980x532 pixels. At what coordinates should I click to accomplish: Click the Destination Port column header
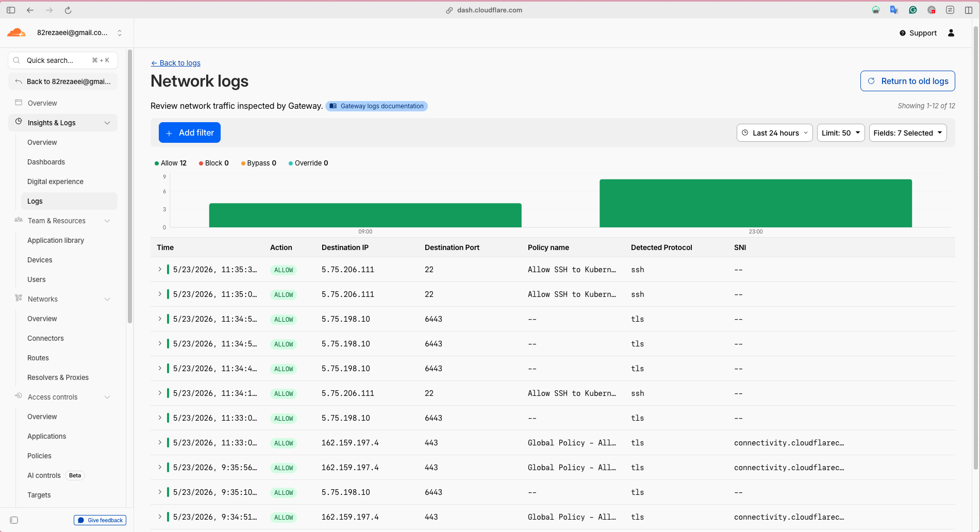click(x=452, y=247)
